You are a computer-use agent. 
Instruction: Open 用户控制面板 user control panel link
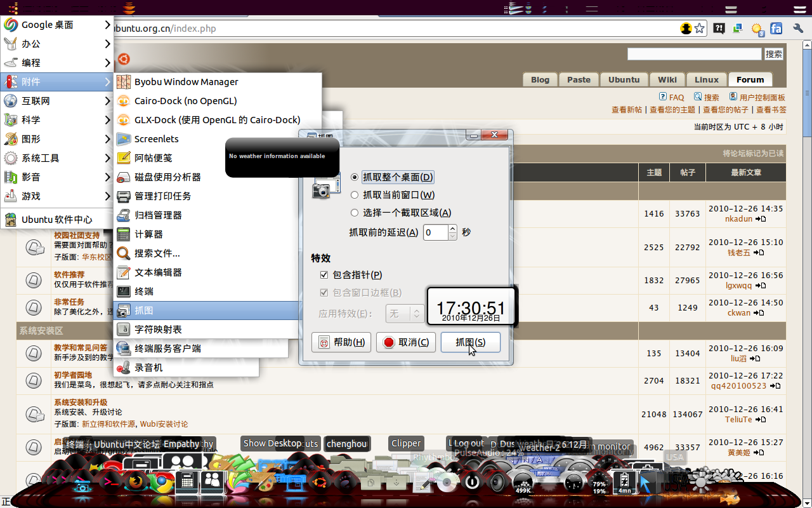click(x=757, y=97)
